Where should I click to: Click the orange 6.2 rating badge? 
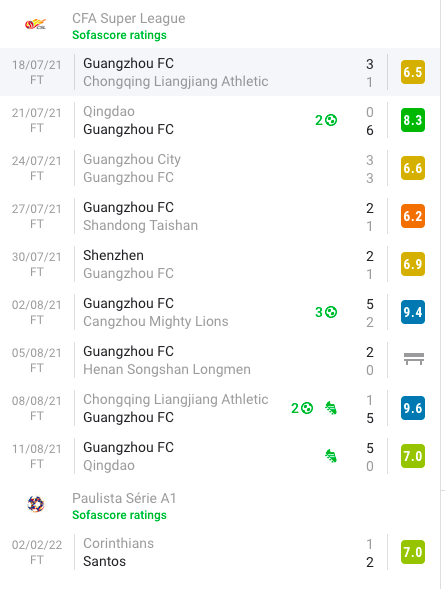pyautogui.click(x=413, y=216)
